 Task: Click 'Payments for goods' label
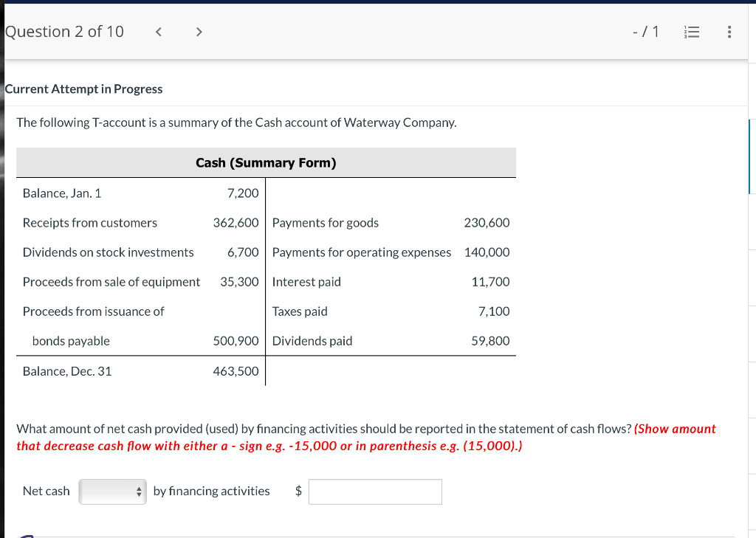(x=326, y=223)
